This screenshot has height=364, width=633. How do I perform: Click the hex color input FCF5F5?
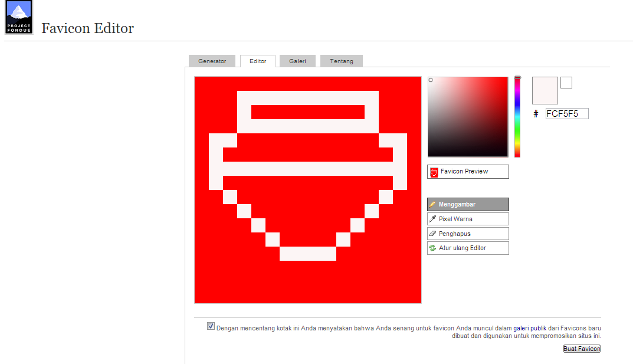pyautogui.click(x=567, y=114)
